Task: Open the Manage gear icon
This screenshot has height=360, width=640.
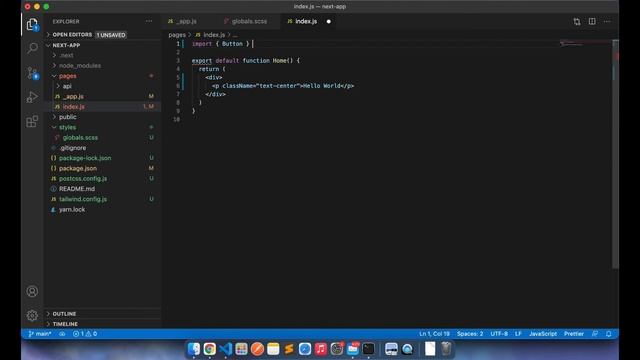Action: 32,315
